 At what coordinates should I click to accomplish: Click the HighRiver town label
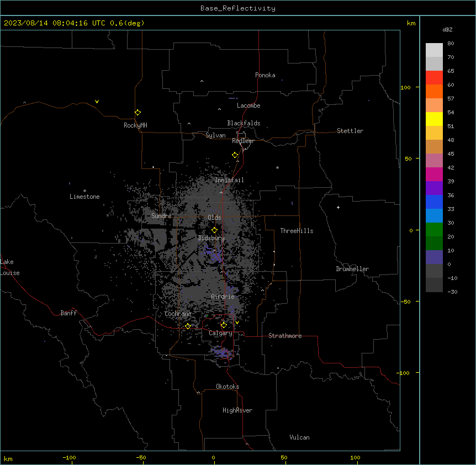(x=237, y=410)
